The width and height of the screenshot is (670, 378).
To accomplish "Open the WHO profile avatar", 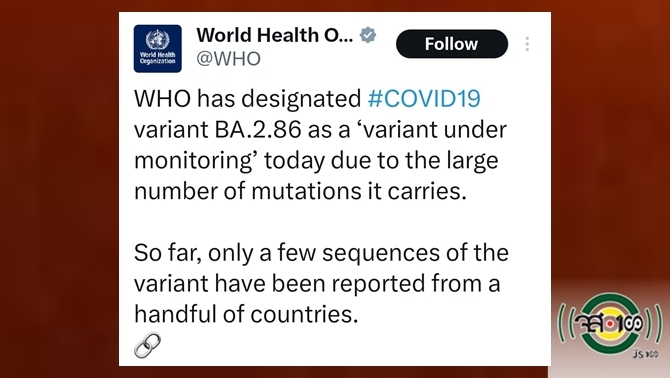I will point(158,48).
